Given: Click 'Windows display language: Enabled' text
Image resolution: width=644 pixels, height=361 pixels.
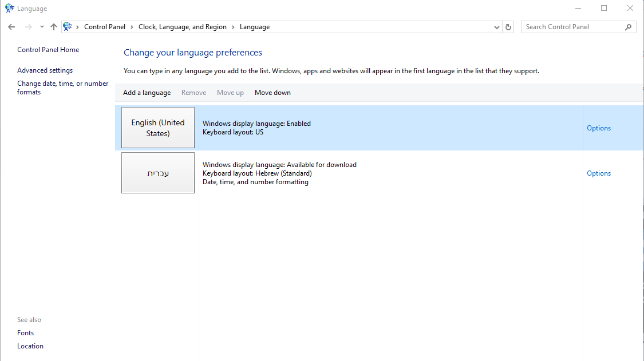Looking at the screenshot, I should click(256, 124).
